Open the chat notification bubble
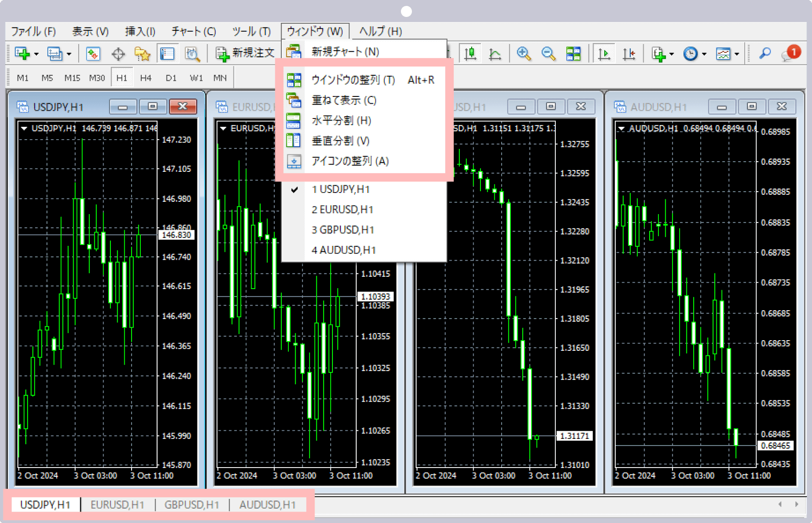The width and height of the screenshot is (812, 523). click(789, 53)
